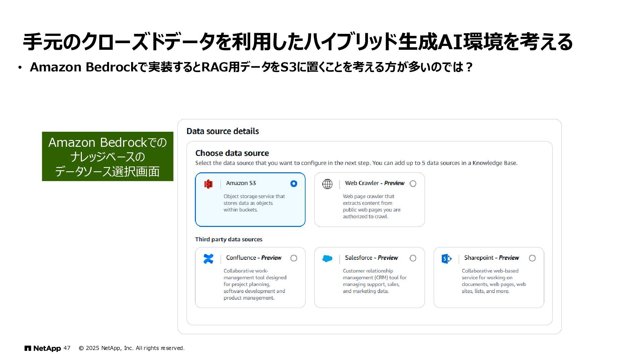
Task: Click the Web Crawler - Preview title
Action: [374, 183]
